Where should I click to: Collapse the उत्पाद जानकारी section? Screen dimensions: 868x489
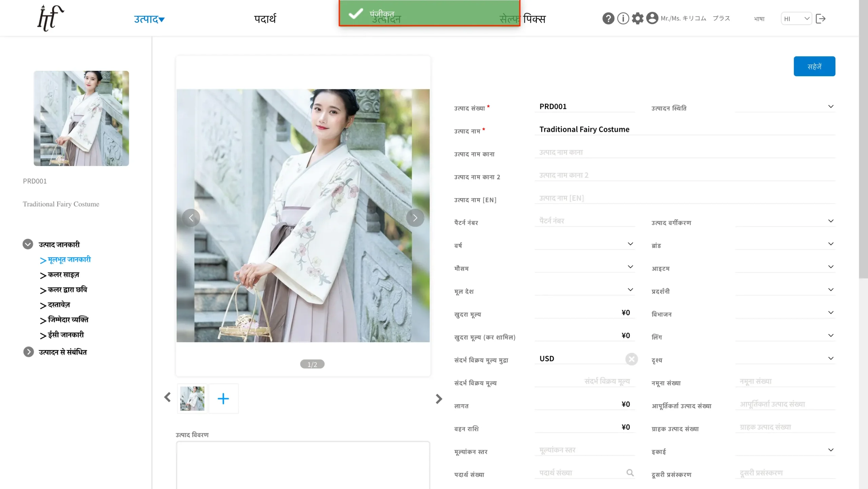point(28,244)
